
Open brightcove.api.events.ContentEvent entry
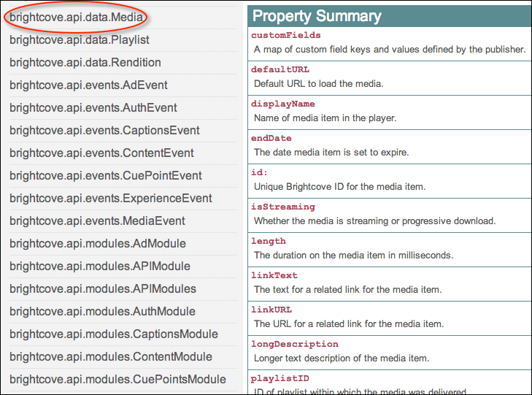(101, 153)
